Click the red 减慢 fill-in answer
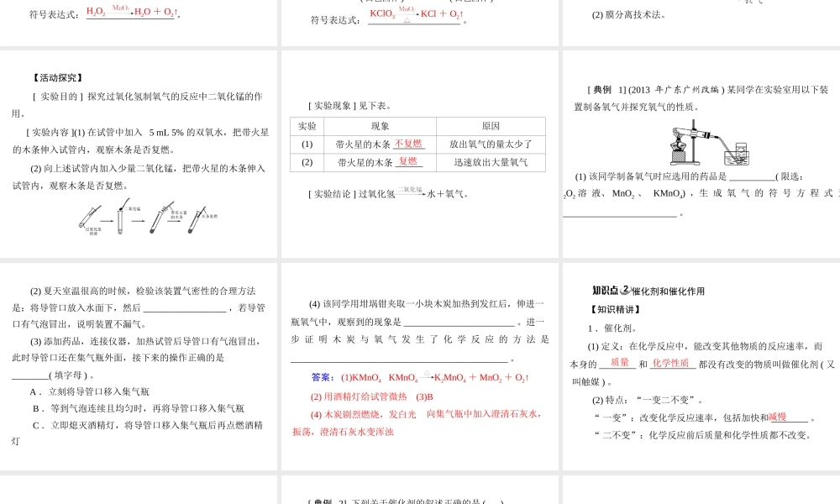 pyautogui.click(x=777, y=417)
